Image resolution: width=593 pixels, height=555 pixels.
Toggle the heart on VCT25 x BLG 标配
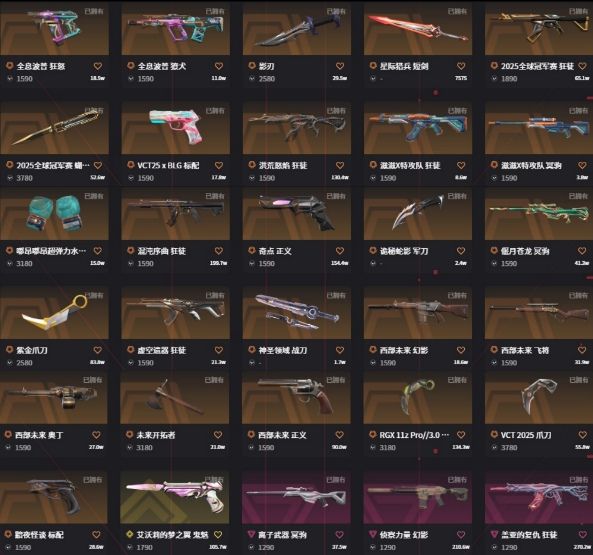[x=219, y=165]
